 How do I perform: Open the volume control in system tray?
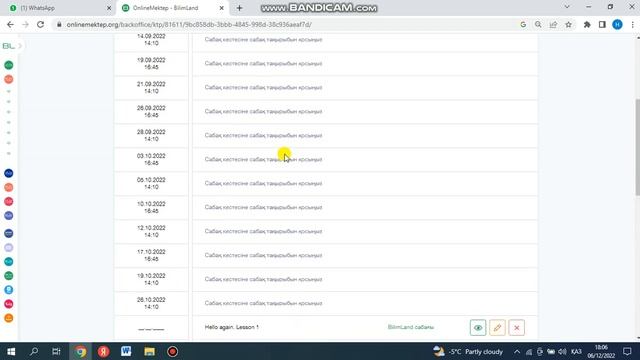pyautogui.click(x=562, y=351)
